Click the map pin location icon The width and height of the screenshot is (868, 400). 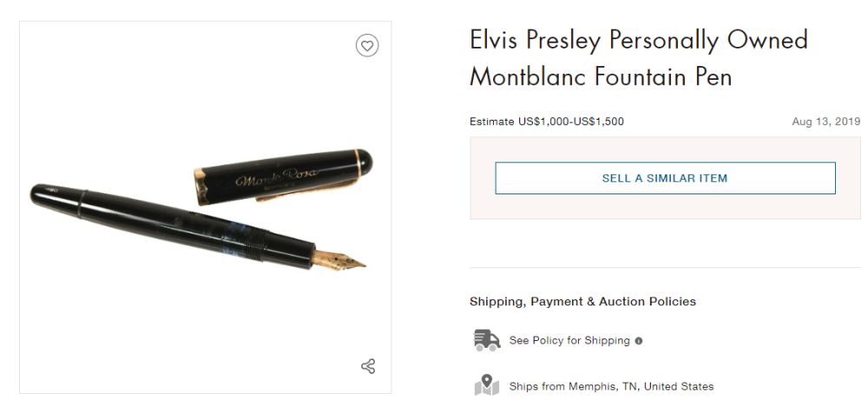tap(487, 385)
